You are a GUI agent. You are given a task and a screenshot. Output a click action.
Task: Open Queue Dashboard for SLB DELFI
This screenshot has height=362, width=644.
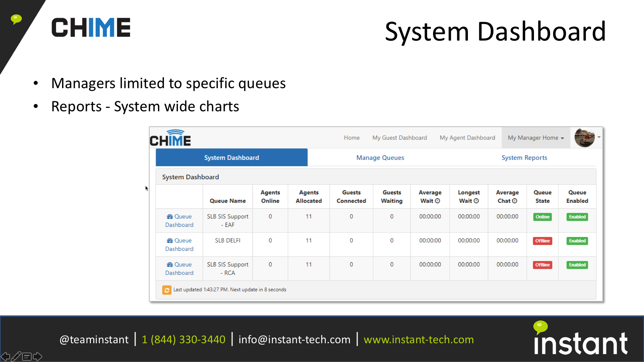pyautogui.click(x=179, y=245)
